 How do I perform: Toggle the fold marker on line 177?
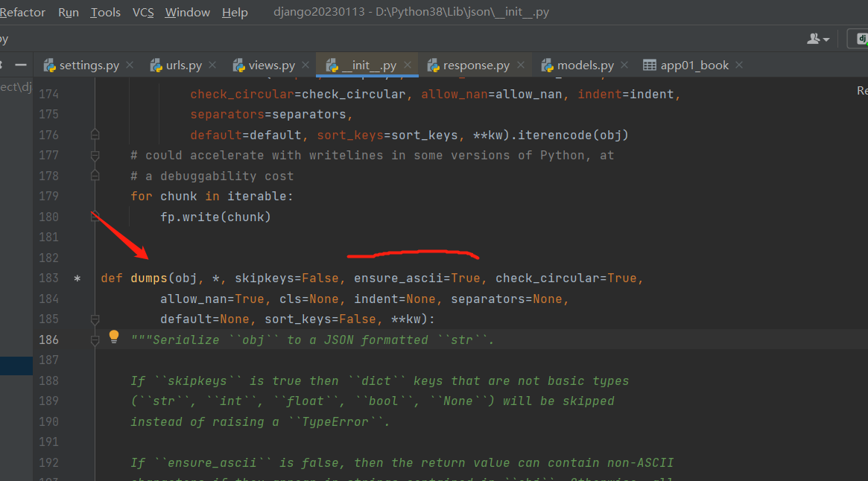pos(95,156)
